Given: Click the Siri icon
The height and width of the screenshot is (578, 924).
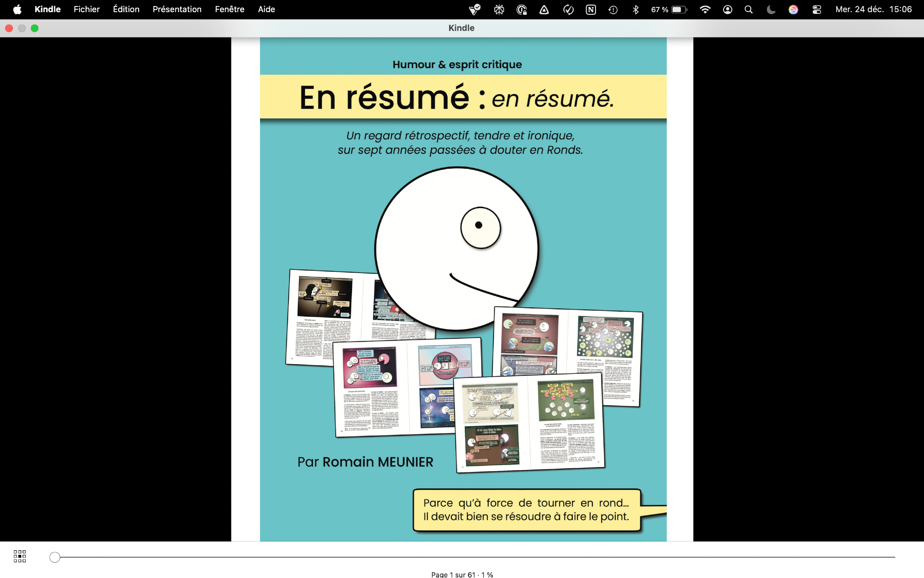Looking at the screenshot, I should coord(793,10).
